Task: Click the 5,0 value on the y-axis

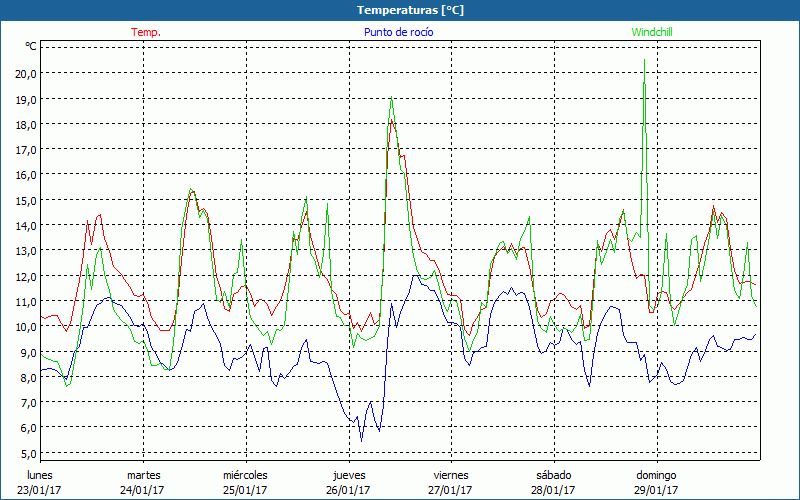Action: point(25,453)
